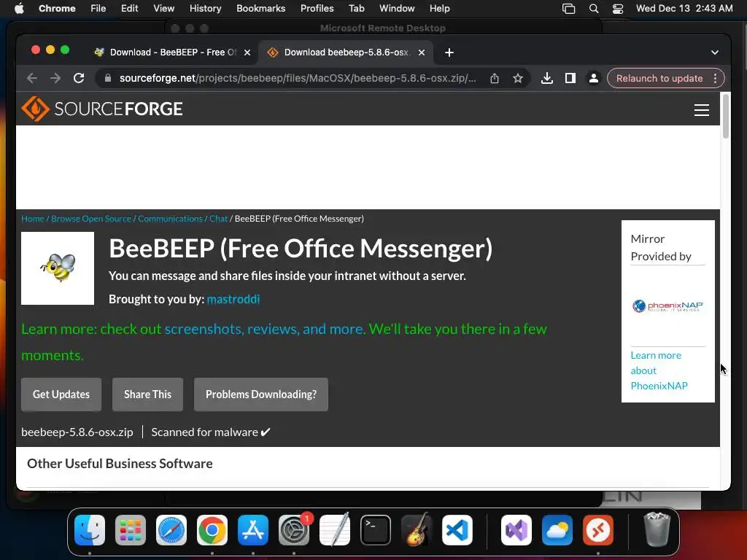Launch Safari from the dock
This screenshot has width=747, height=560.
click(171, 530)
